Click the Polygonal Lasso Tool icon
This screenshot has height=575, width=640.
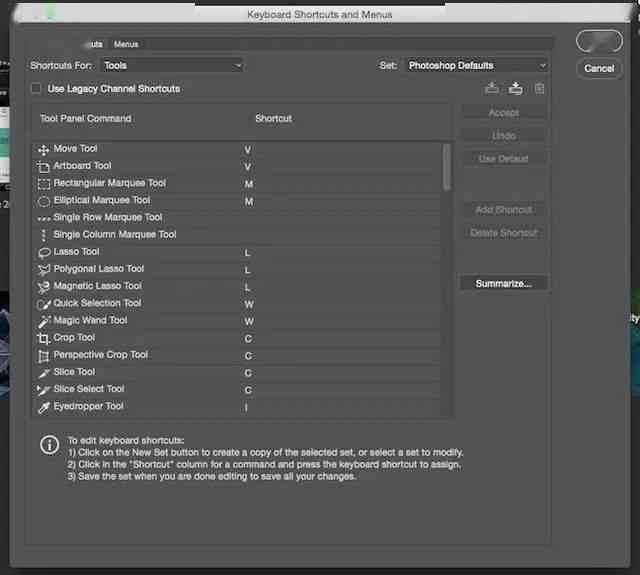click(44, 270)
